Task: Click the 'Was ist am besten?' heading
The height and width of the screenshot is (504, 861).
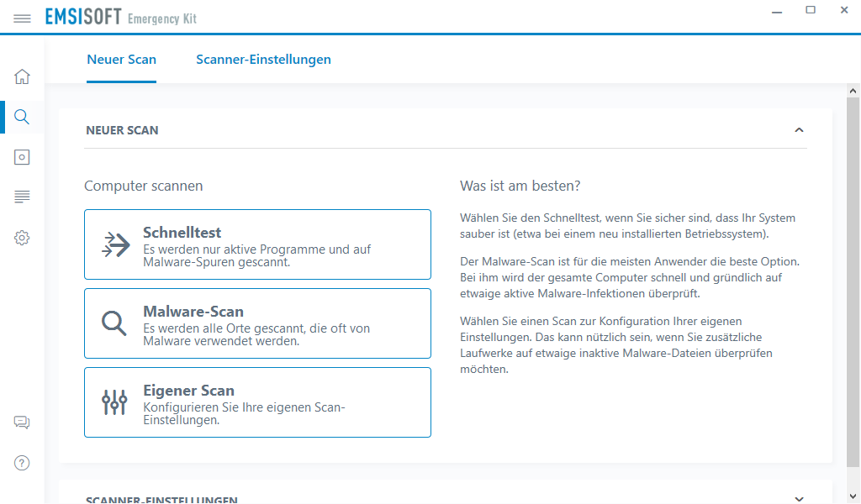Action: 520,186
